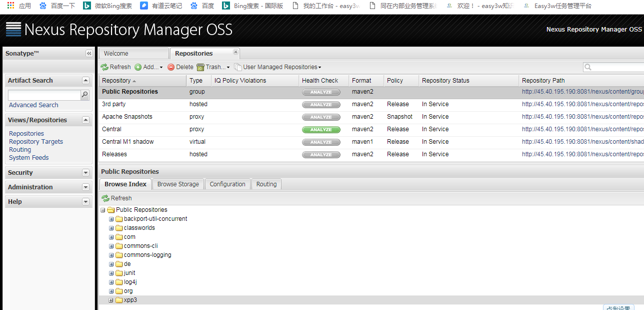The height and width of the screenshot is (310, 644).
Task: Open the Bing搜索 - 国际版 bookmark
Action: (252, 6)
